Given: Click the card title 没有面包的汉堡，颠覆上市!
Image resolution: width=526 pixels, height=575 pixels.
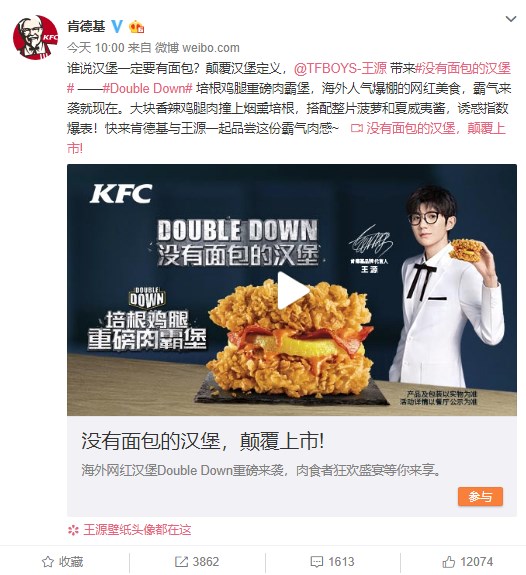Looking at the screenshot, I should pos(202,441).
